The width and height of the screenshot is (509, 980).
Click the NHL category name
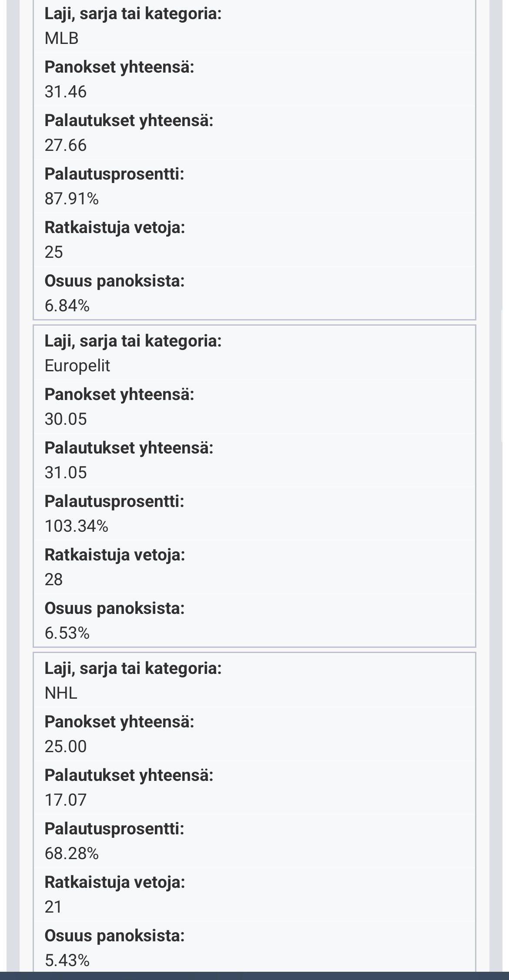tap(61, 693)
